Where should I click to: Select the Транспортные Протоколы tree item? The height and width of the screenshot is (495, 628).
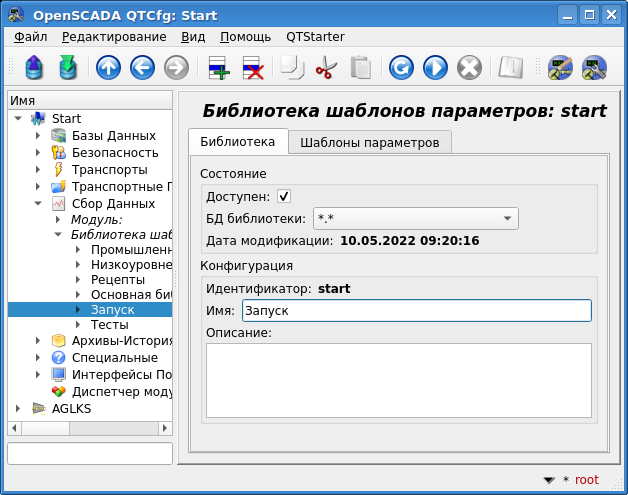(122, 187)
